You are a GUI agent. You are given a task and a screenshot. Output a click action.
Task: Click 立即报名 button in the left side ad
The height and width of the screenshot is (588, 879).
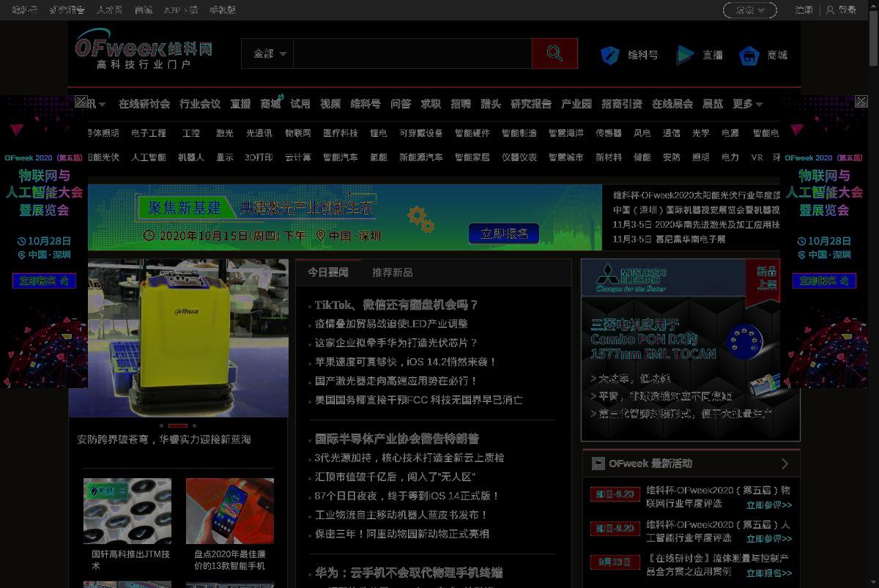(x=44, y=280)
